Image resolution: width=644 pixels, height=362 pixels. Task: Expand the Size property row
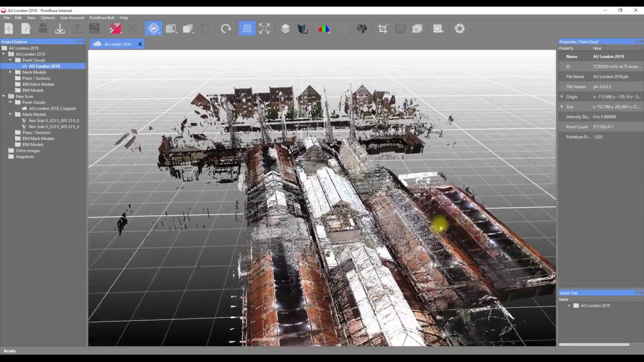(x=562, y=107)
